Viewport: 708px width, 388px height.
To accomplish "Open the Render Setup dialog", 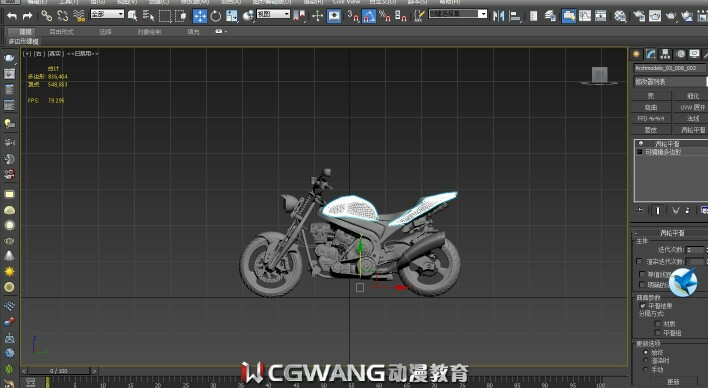I will [639, 16].
